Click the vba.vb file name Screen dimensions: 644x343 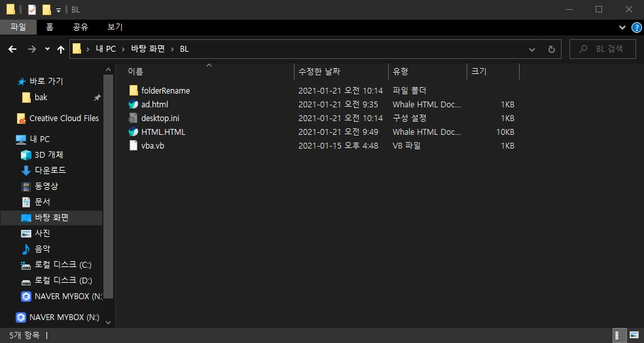tap(152, 145)
